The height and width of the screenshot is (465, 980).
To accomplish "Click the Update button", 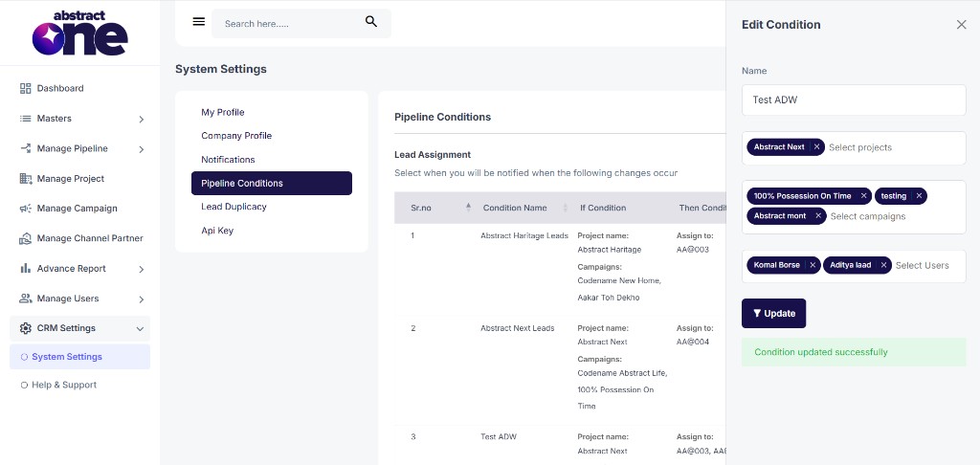I will tap(773, 313).
